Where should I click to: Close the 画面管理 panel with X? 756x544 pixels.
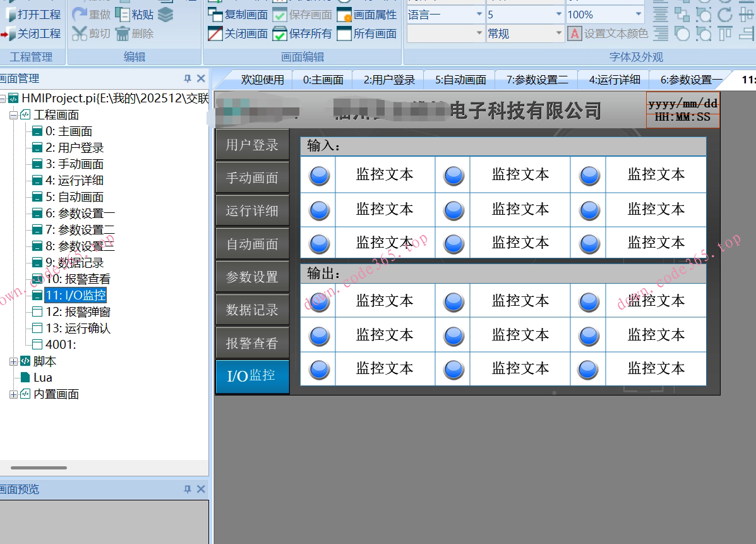(201, 78)
